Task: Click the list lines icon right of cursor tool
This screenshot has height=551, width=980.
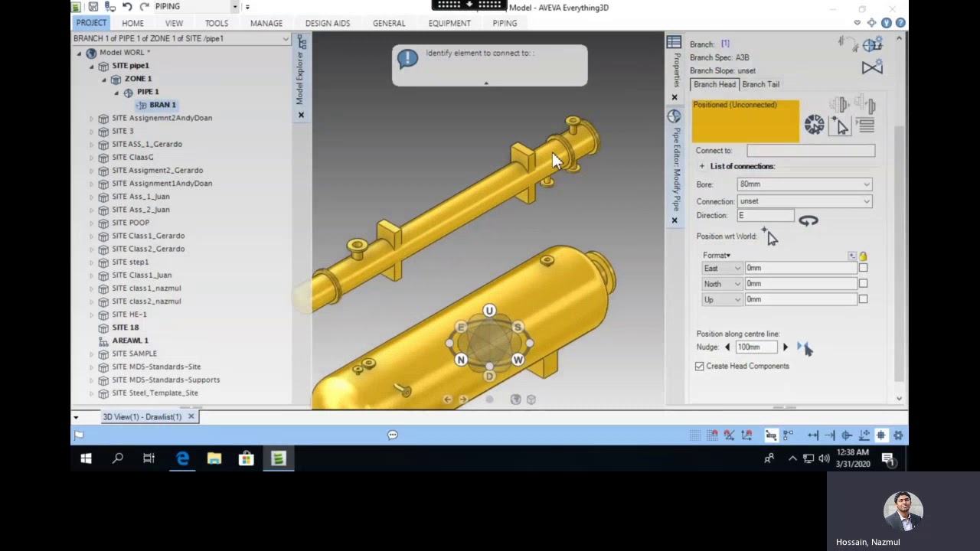Action: click(x=866, y=126)
